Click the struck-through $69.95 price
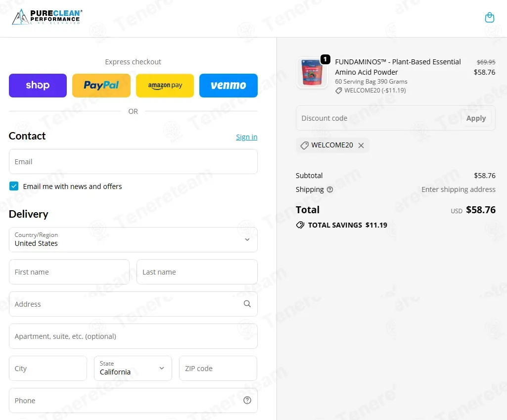507x420 pixels. [486, 62]
